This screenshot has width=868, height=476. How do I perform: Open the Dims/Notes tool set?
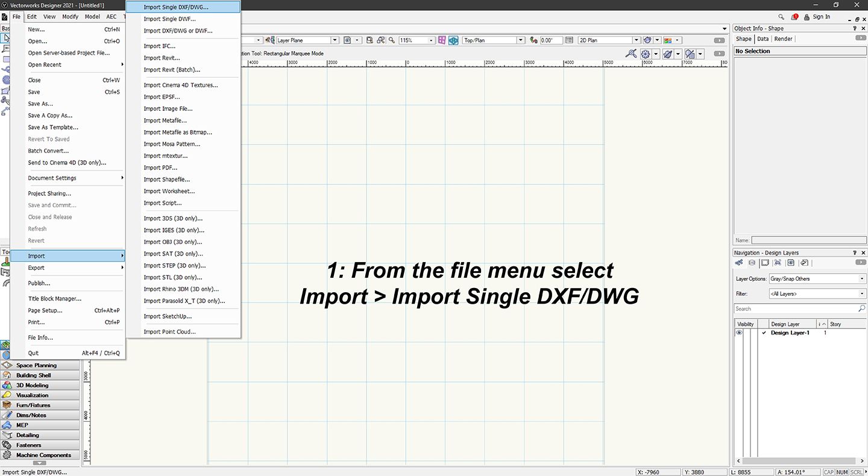point(40,415)
